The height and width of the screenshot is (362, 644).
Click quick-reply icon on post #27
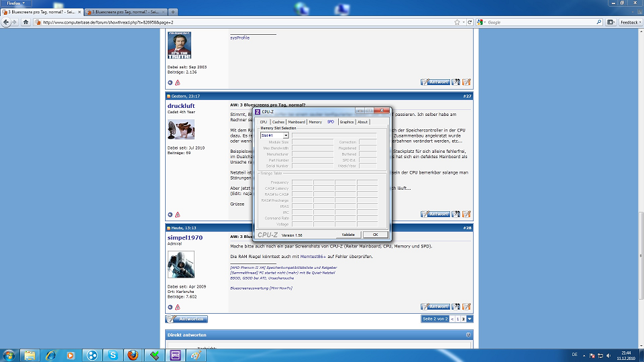click(x=467, y=215)
